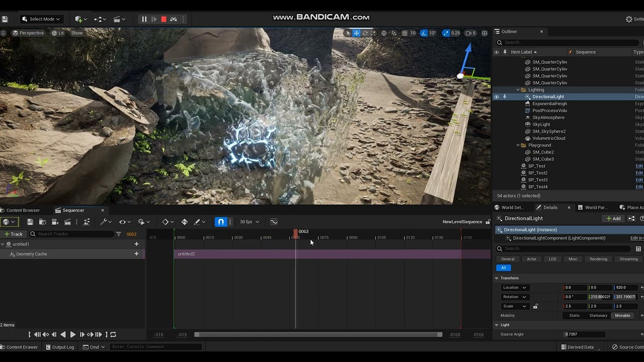Screen dimensions: 644x362
Task: Switch to World Settings tab
Action: (x=509, y=208)
